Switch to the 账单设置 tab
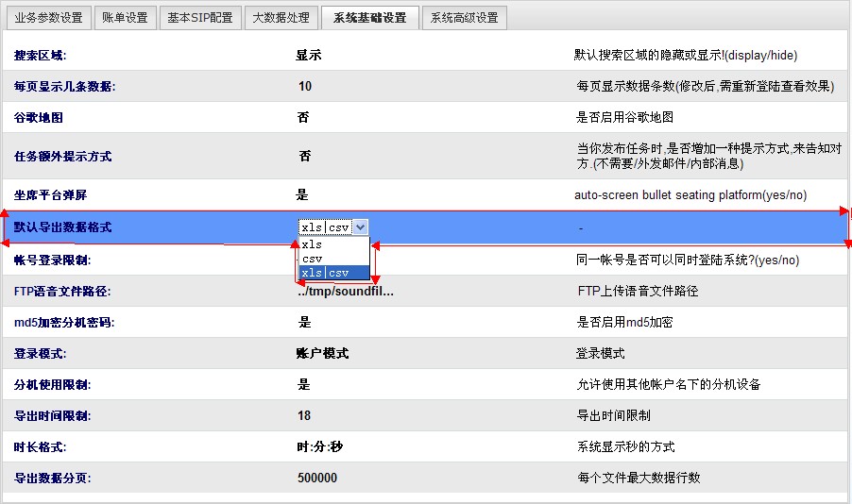The height and width of the screenshot is (504, 852). pos(125,17)
